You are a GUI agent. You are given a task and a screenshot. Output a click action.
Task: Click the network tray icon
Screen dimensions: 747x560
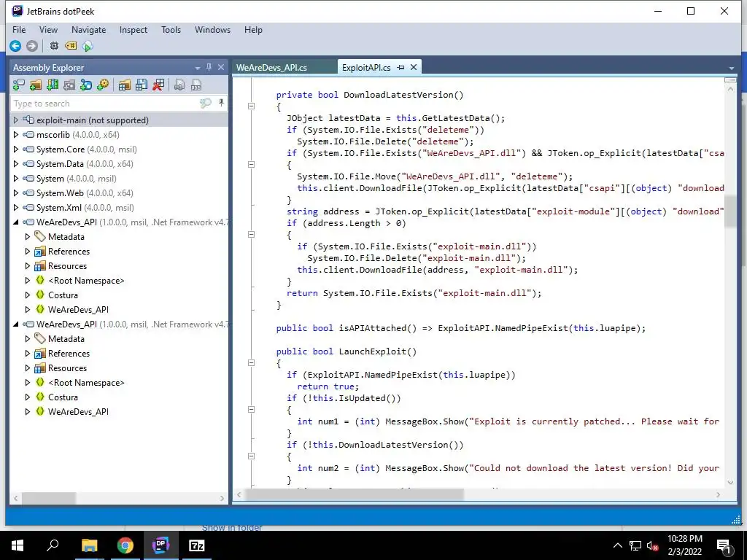[635, 545]
